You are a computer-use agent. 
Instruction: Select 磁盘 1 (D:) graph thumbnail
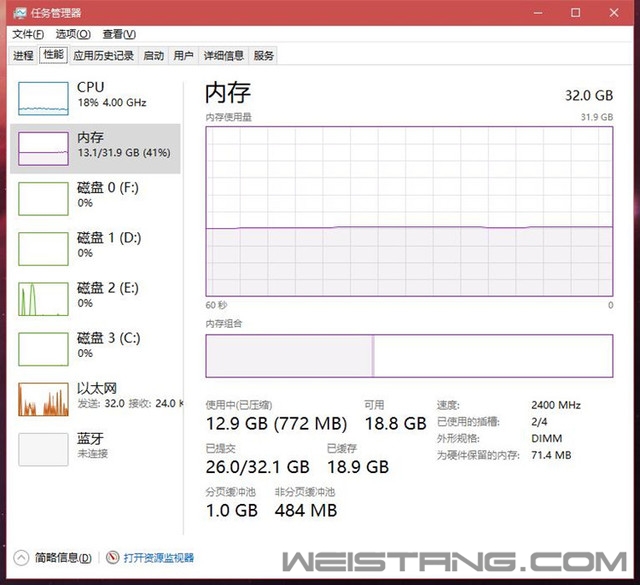pyautogui.click(x=43, y=249)
